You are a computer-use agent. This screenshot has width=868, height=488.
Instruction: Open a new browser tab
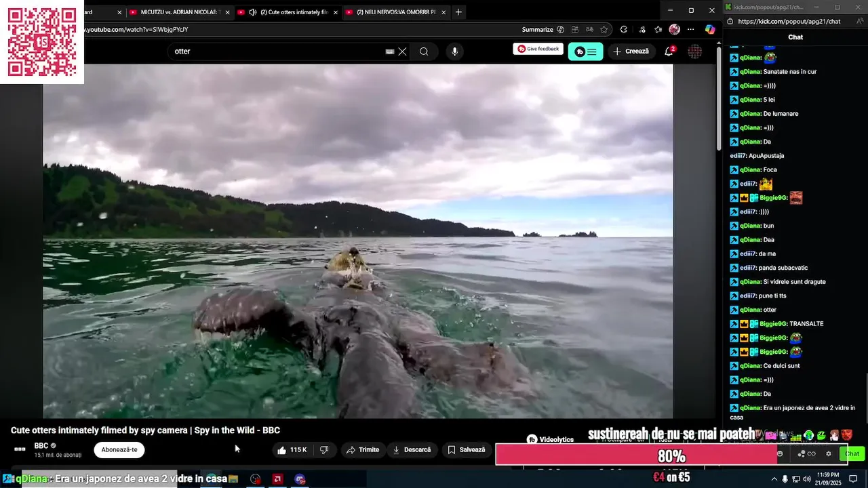pos(458,12)
